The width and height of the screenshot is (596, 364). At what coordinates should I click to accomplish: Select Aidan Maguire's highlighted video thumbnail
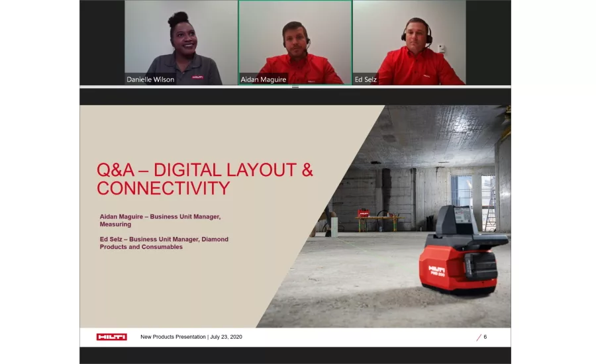tap(295, 42)
